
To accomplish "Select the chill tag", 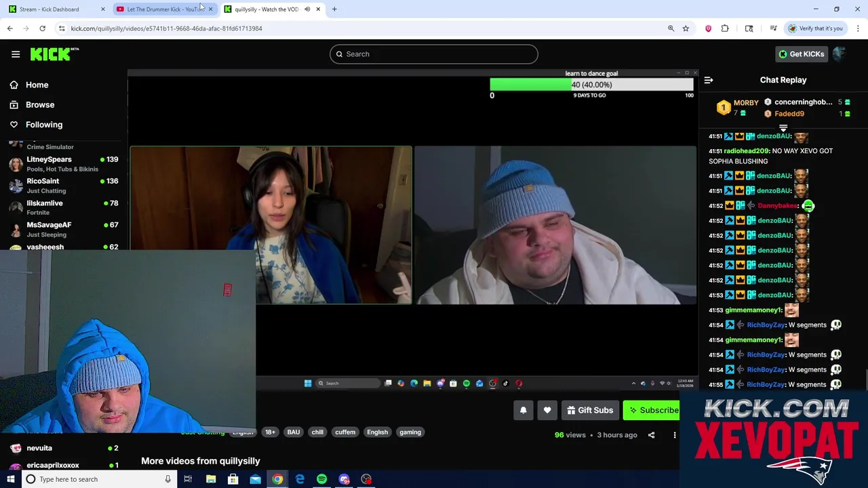I will click(317, 432).
